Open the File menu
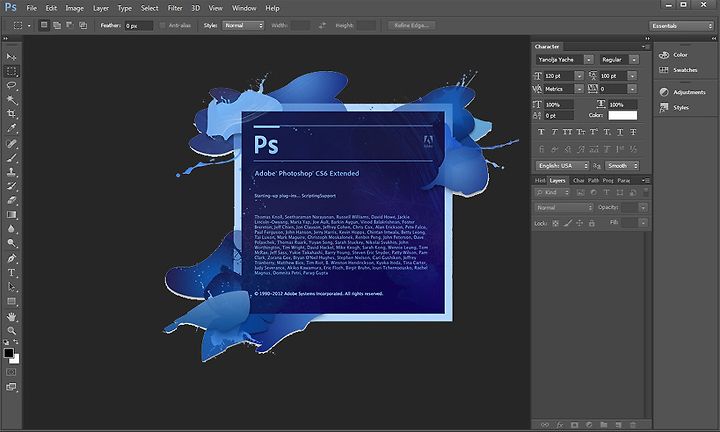 [x=32, y=8]
